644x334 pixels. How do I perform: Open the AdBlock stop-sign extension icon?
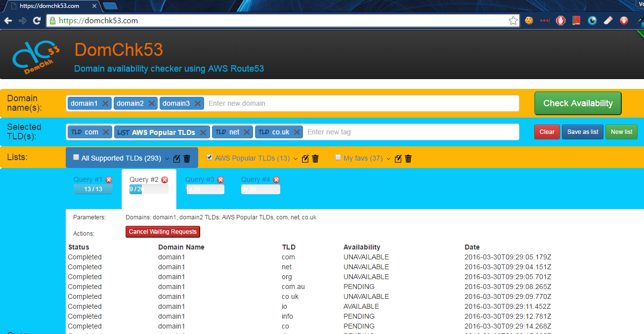click(x=560, y=21)
